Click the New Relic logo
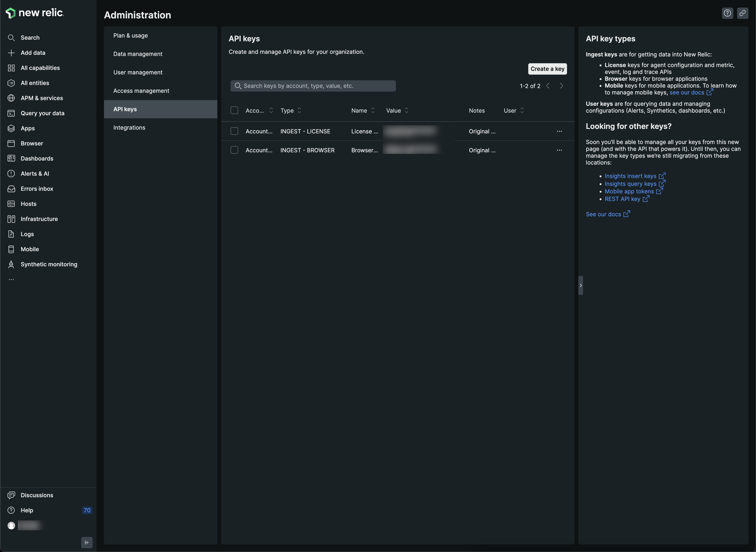The image size is (756, 552). 34,13
